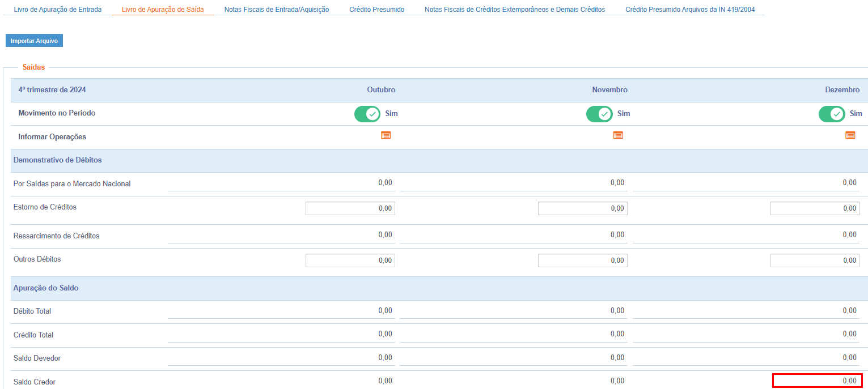This screenshot has width=868, height=389.
Task: Switch to Livro de Apuração de Entrada tab
Action: click(x=58, y=10)
